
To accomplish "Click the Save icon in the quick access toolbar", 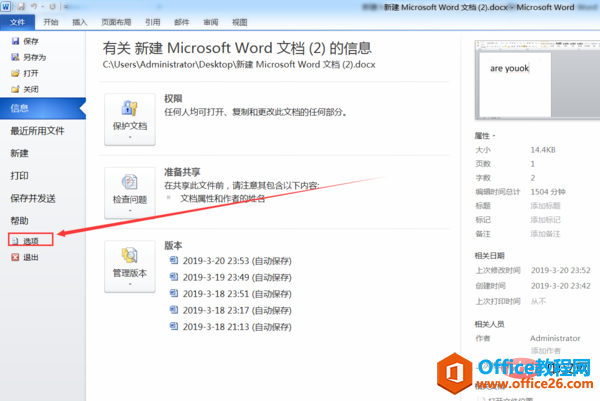I will tap(20, 6).
